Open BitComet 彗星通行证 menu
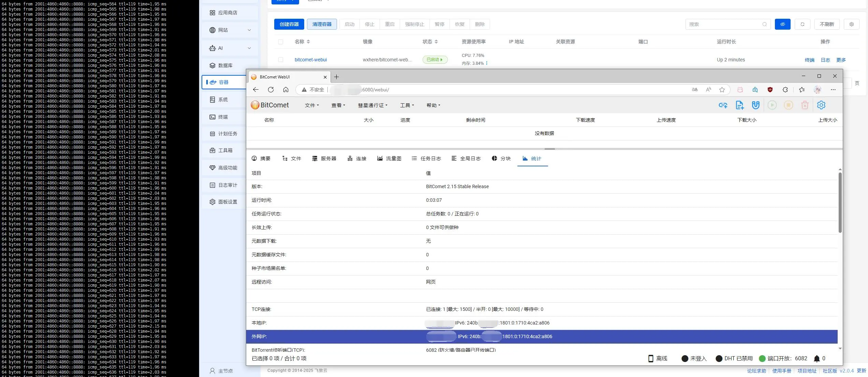 point(372,105)
